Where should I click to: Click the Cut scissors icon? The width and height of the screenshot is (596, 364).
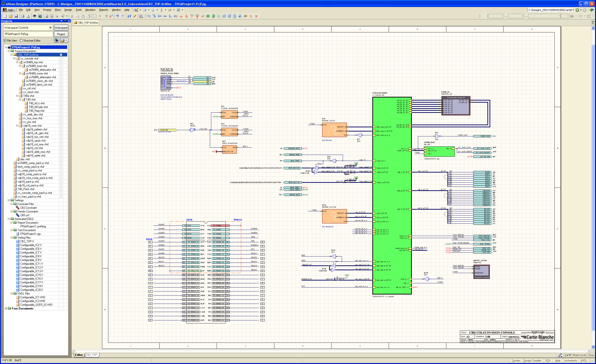(x=72, y=16)
